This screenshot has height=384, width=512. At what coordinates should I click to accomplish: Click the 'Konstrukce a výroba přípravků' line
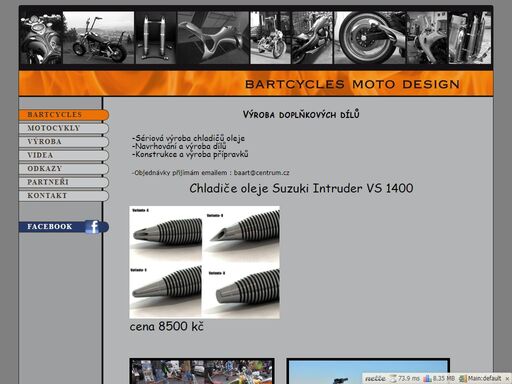(x=190, y=154)
